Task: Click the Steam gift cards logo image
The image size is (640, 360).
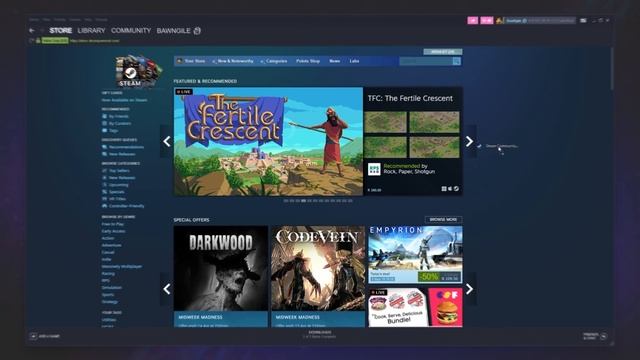Action: coord(138,71)
